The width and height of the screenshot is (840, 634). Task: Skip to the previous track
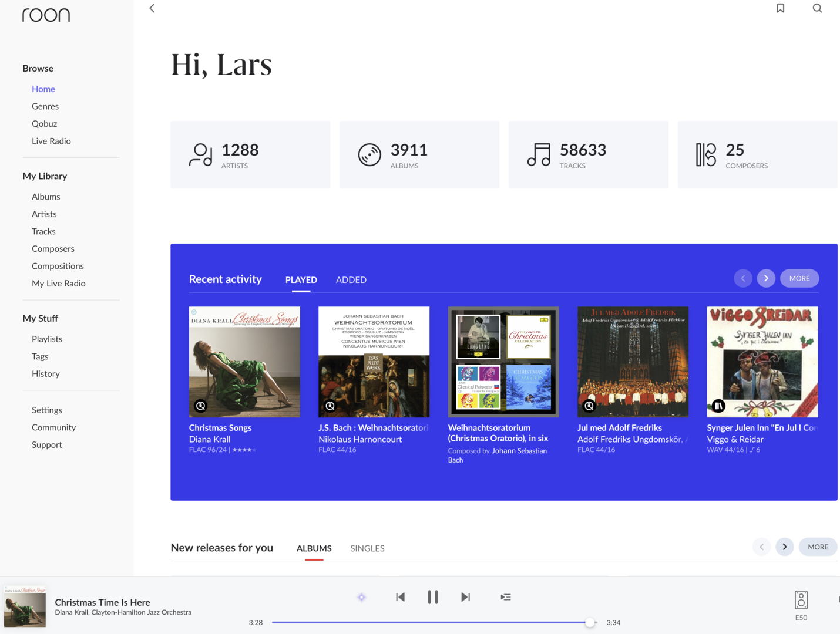[x=401, y=597]
